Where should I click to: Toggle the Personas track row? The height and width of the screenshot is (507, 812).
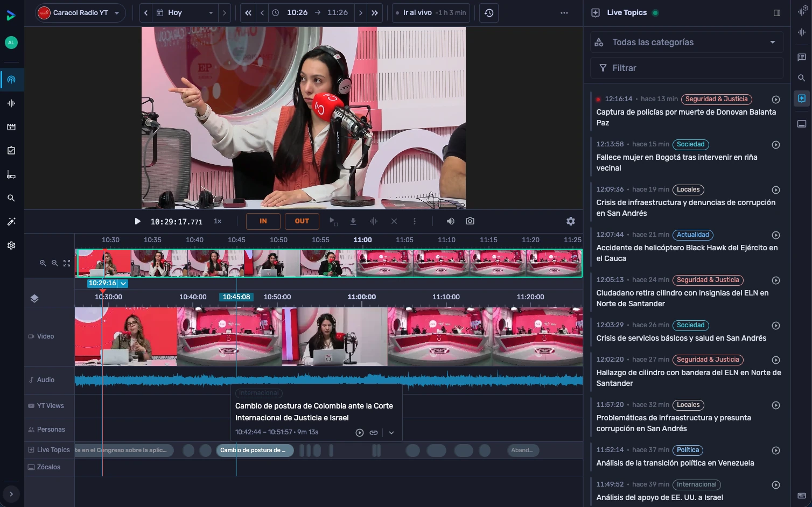(x=50, y=429)
